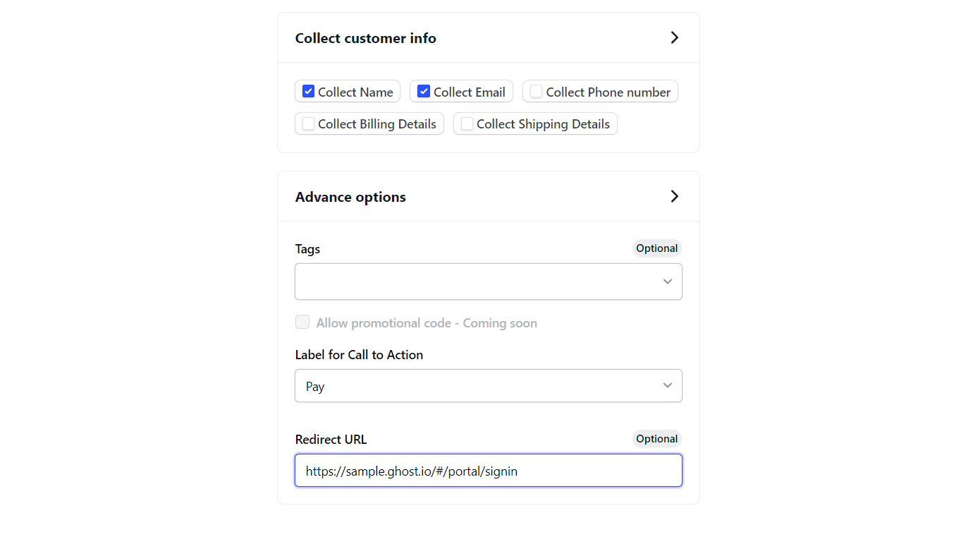Tick the Allow promotional code checkbox
The width and height of the screenshot is (980, 537).
[x=302, y=322]
